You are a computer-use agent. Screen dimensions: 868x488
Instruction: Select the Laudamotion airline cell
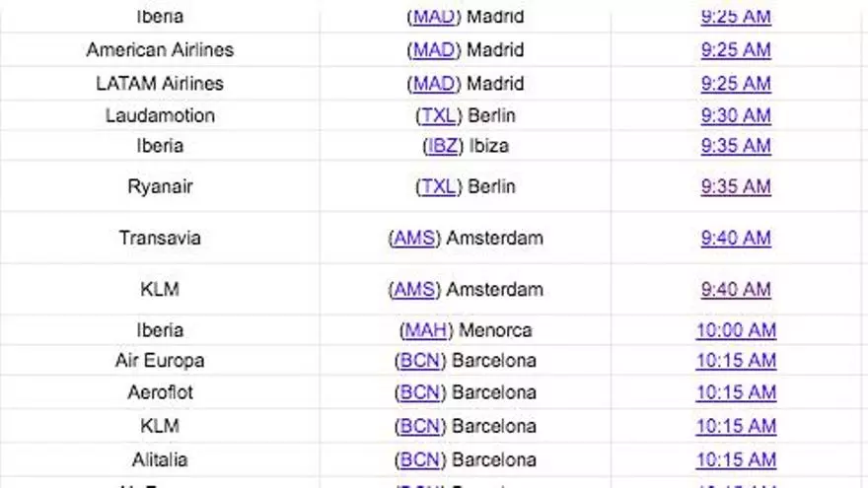(160, 115)
